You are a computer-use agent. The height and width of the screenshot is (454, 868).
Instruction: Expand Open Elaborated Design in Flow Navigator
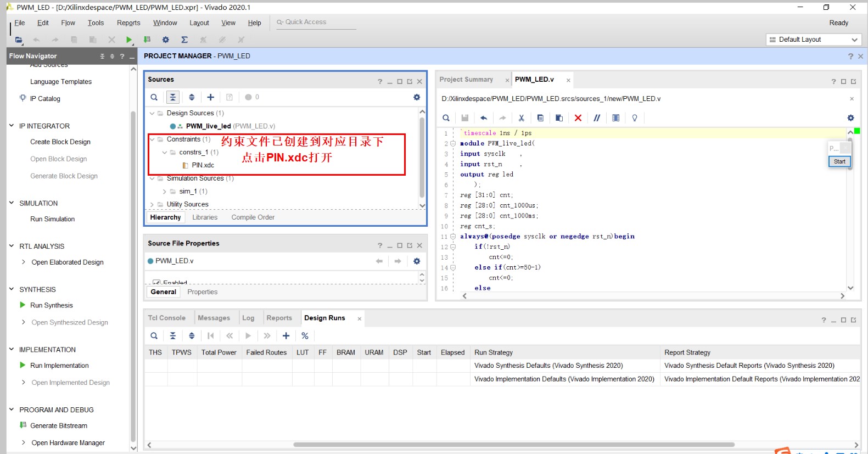coord(23,262)
